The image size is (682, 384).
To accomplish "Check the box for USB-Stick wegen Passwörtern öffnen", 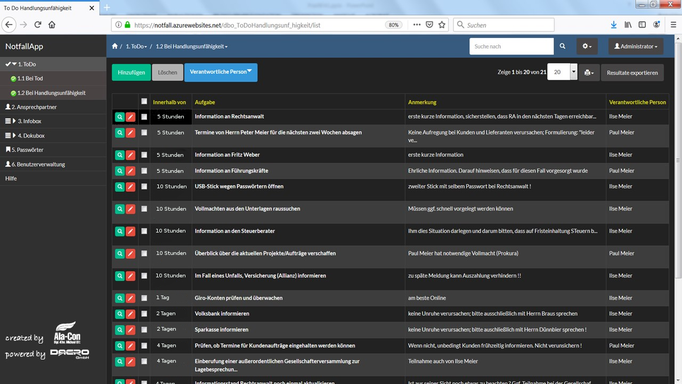I will (144, 187).
